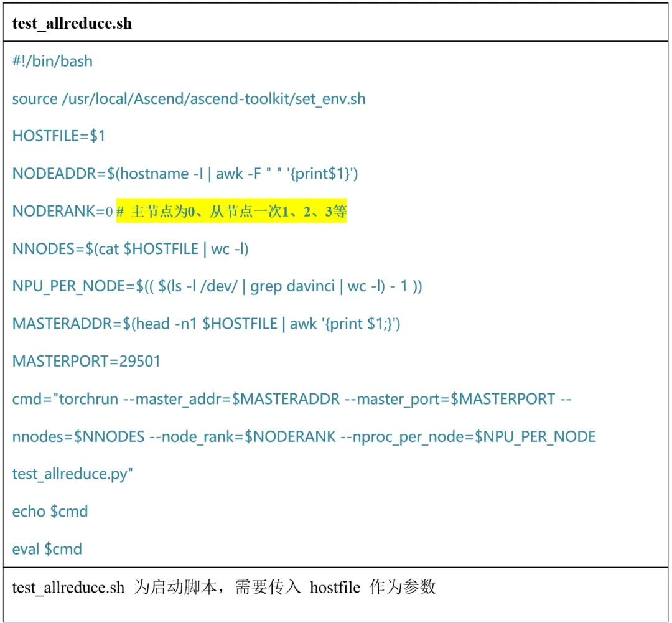Click the MASTERADDR head -n1 line

click(205, 324)
